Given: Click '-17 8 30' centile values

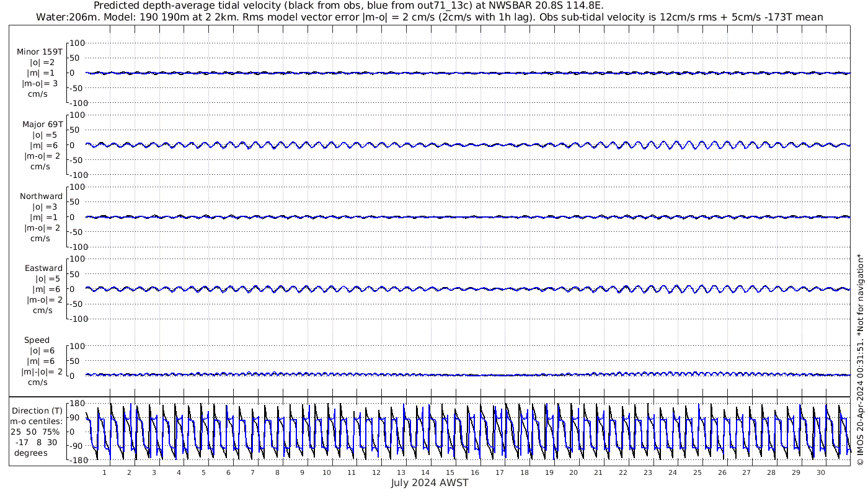Looking at the screenshot, I should 37,443.
